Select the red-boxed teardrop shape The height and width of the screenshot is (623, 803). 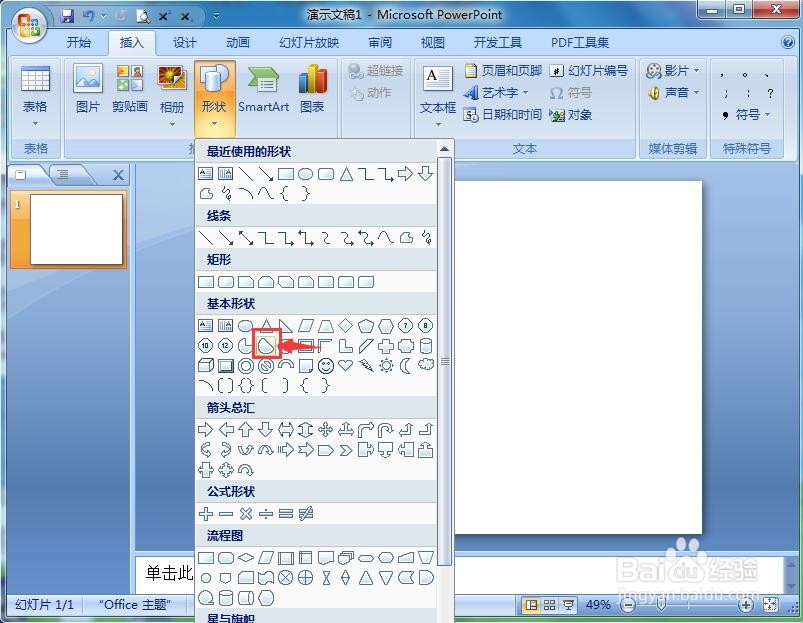click(267, 345)
